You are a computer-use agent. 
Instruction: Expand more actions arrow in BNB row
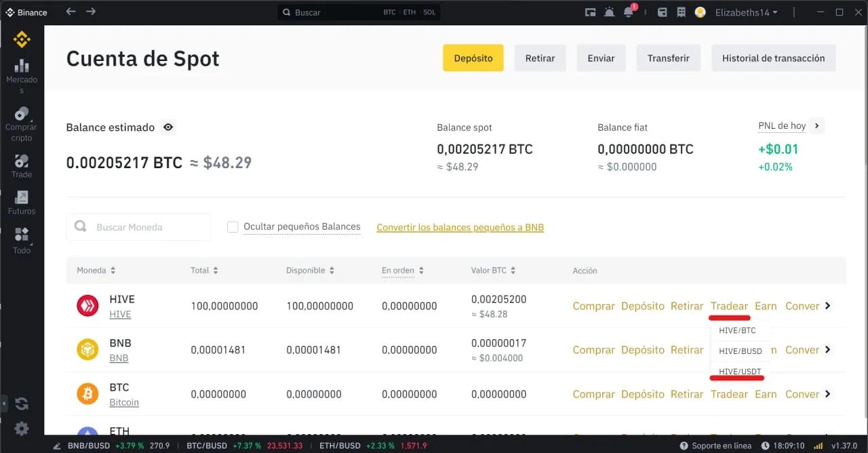point(827,350)
